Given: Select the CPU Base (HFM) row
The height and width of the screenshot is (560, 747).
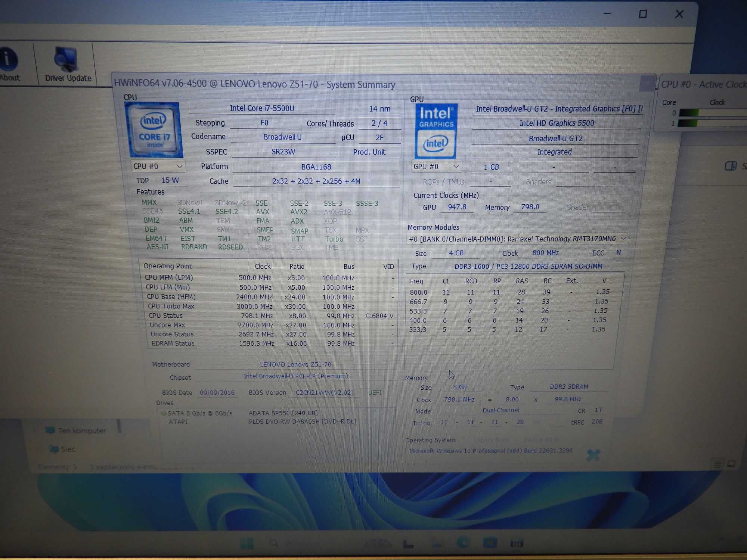Looking at the screenshot, I should click(x=270, y=297).
